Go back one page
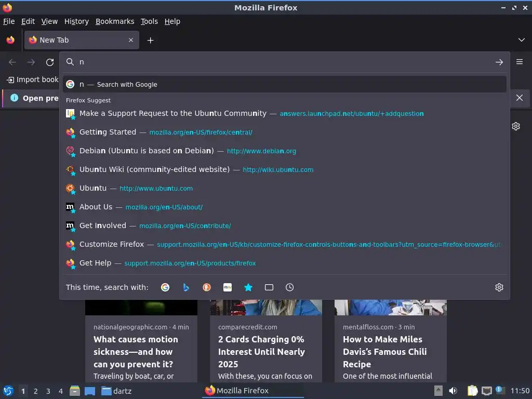The width and height of the screenshot is (532, 399). point(12,62)
